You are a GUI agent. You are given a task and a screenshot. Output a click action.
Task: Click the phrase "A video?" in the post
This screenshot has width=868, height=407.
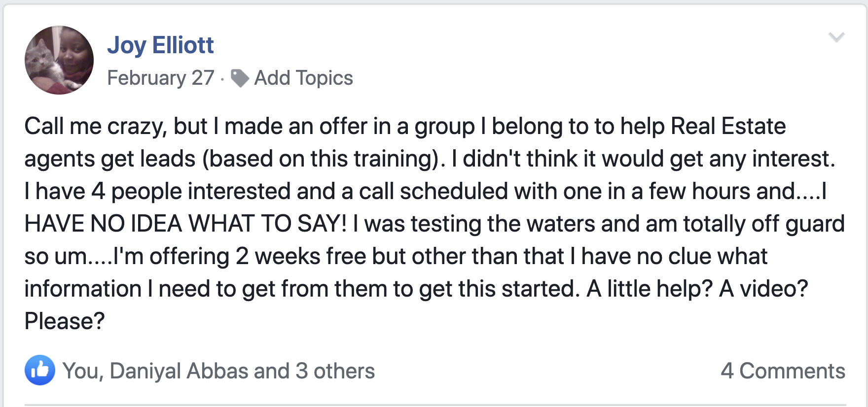pyautogui.click(x=763, y=289)
